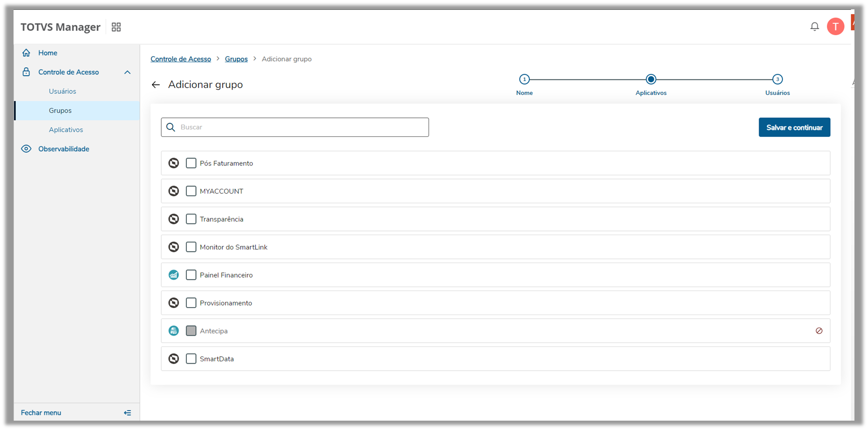The width and height of the screenshot is (868, 430).
Task: Check the SmartData checkbox
Action: (191, 359)
